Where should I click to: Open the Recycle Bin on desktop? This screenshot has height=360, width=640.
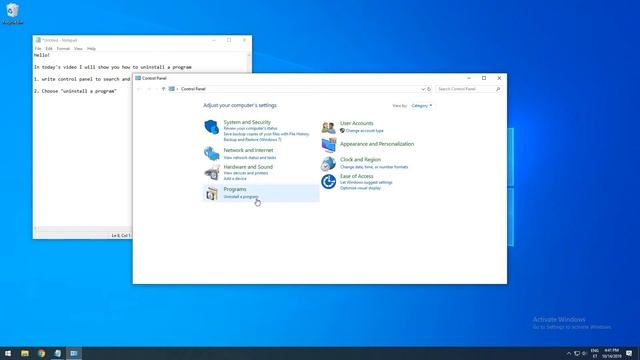[x=13, y=13]
